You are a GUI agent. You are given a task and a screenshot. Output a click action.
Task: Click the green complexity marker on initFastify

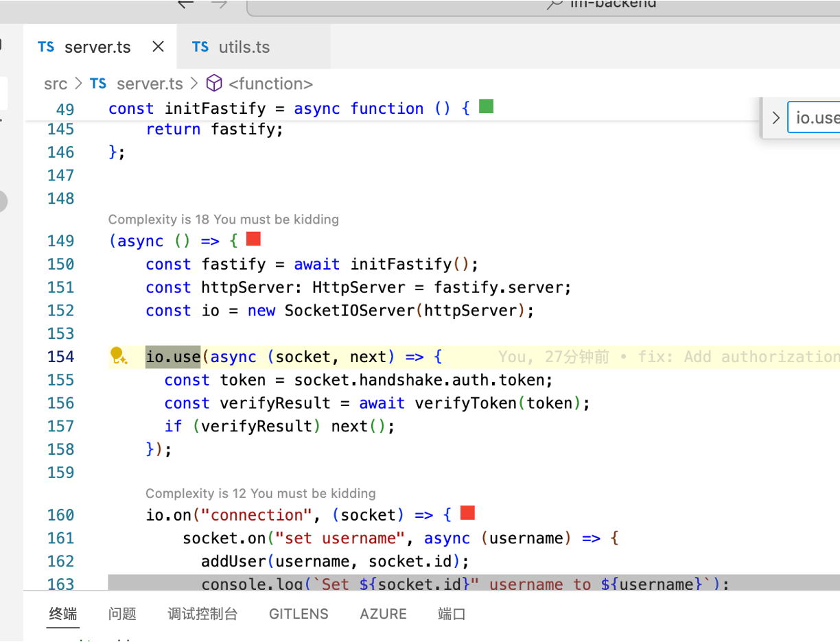486,107
